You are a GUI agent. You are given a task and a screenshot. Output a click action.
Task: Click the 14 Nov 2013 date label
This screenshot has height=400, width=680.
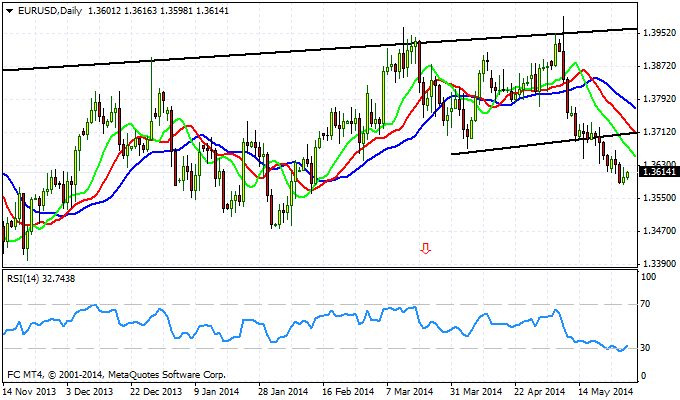(x=29, y=391)
